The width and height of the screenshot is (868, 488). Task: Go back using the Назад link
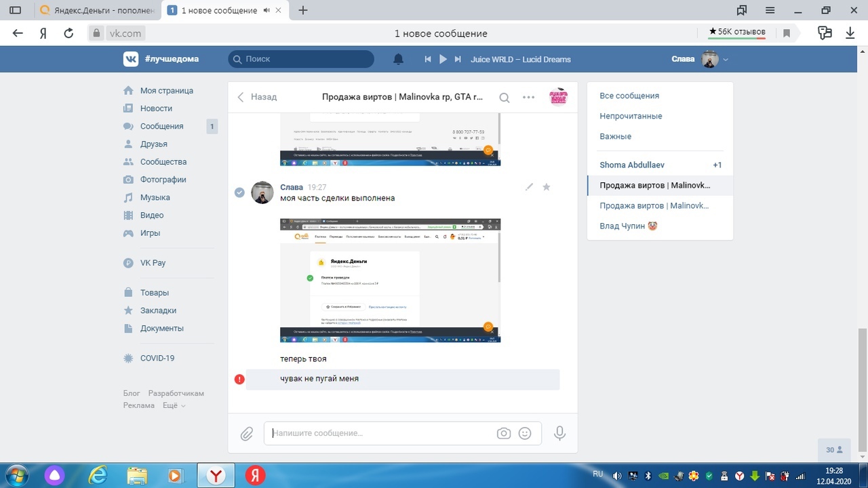pyautogui.click(x=257, y=97)
